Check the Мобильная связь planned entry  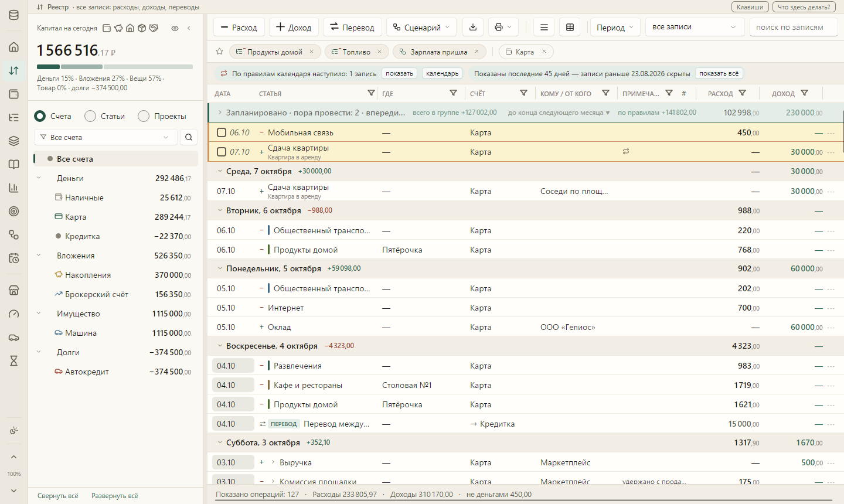(x=222, y=132)
